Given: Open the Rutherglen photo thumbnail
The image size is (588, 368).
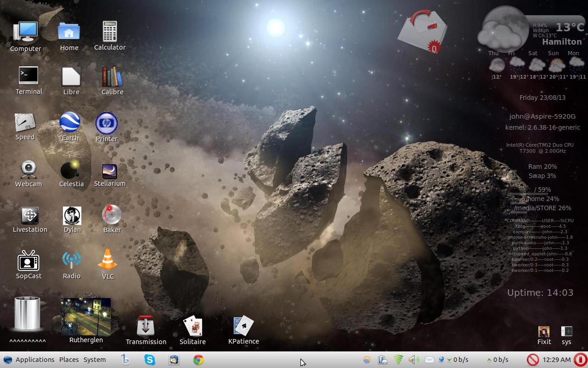Looking at the screenshot, I should (x=86, y=316).
